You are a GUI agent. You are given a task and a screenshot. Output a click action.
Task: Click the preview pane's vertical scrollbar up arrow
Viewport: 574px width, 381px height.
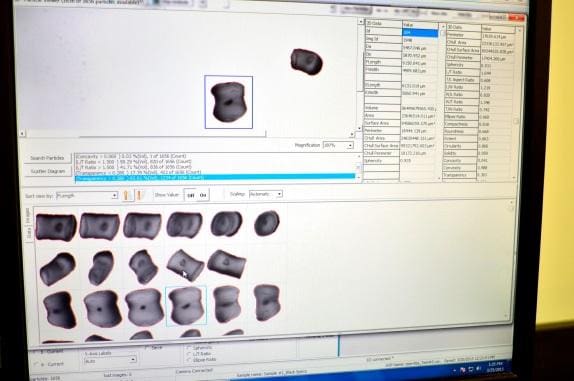360,22
